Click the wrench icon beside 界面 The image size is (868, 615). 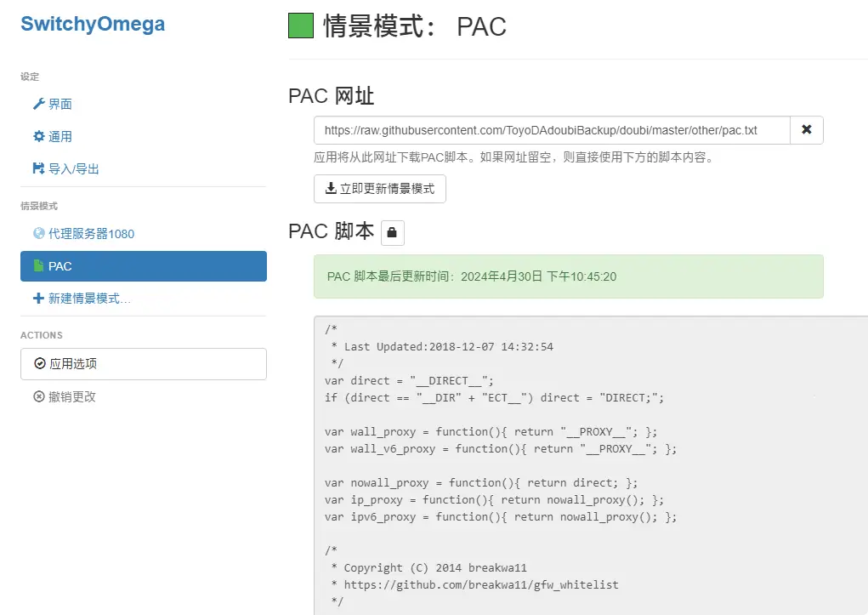(38, 104)
